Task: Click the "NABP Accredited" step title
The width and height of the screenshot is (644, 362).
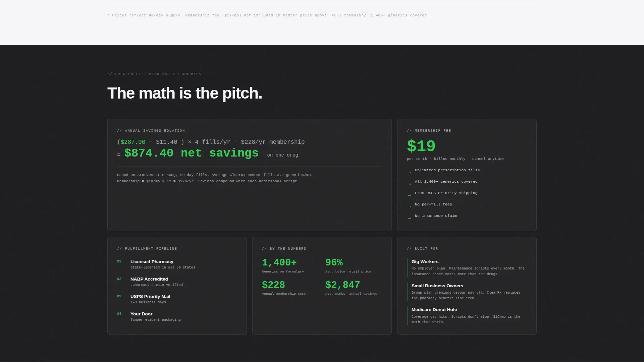Action: [x=149, y=279]
